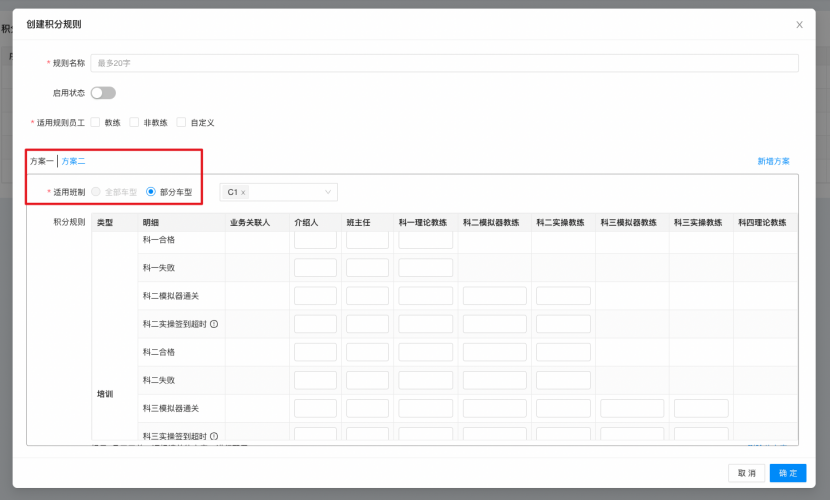Check the 教练 checkbox
The width and height of the screenshot is (831, 501).
pyautogui.click(x=95, y=122)
